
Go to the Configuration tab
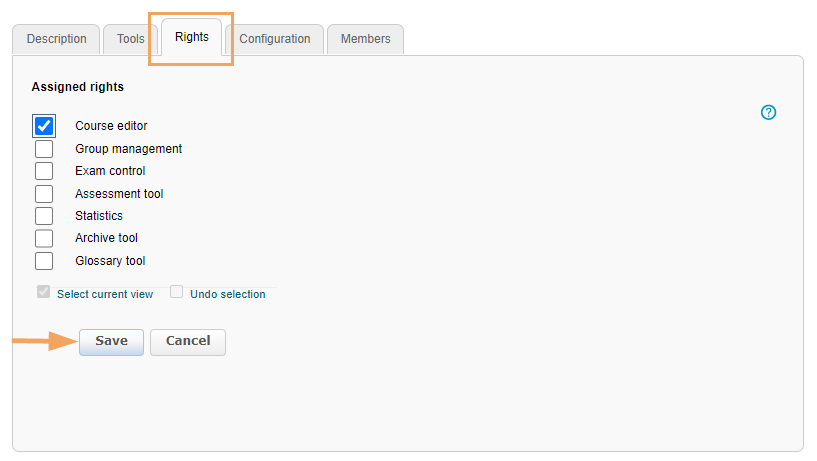[275, 39]
